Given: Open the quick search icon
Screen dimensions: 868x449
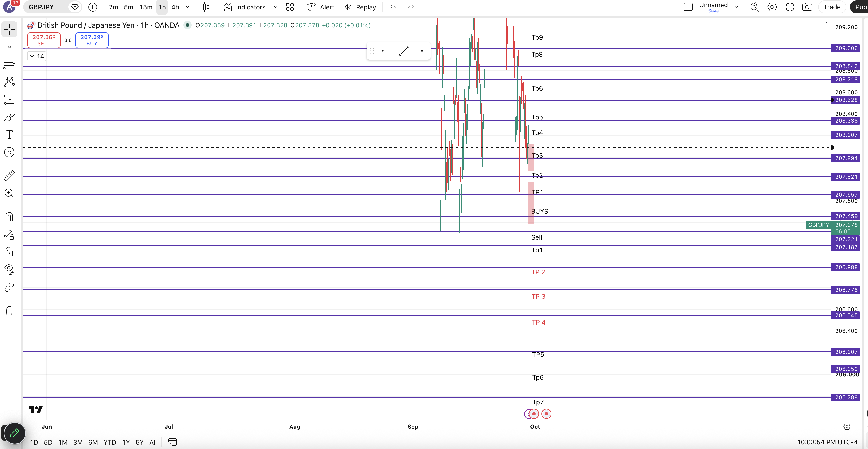Looking at the screenshot, I should tap(754, 7).
